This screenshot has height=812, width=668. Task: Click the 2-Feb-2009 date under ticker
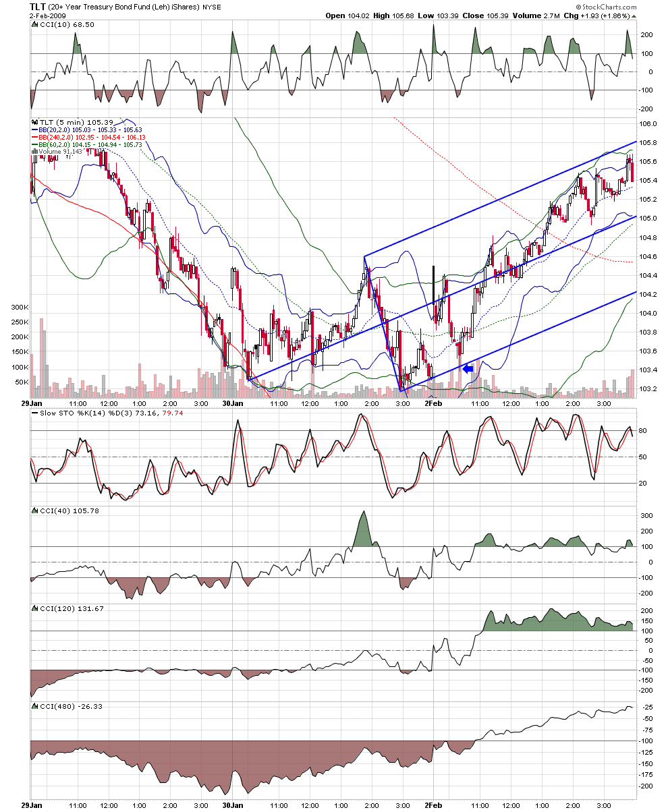coord(45,16)
